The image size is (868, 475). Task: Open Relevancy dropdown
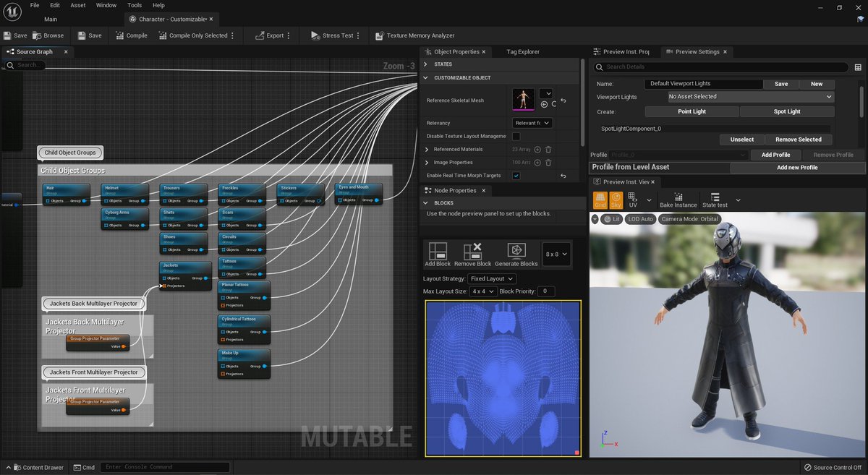point(532,123)
